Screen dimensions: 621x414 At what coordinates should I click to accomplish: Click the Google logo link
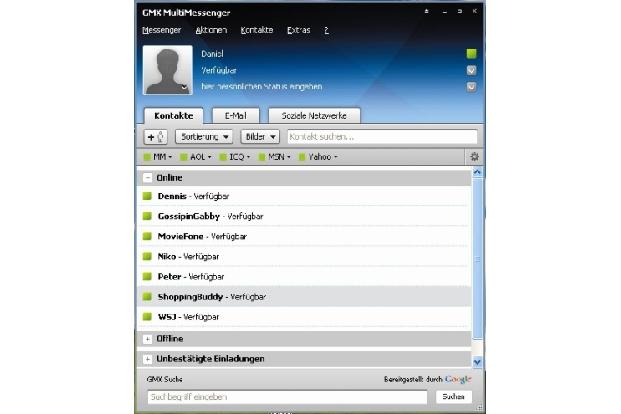tap(458, 380)
